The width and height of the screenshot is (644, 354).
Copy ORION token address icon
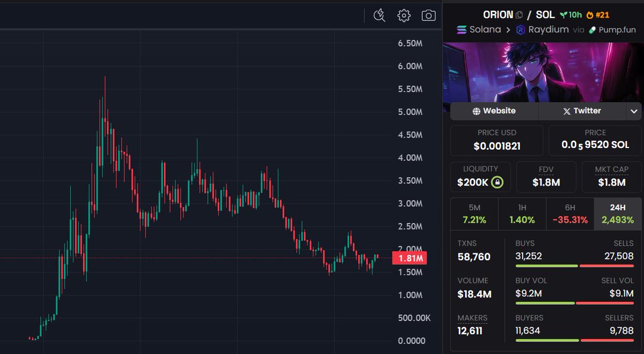[519, 15]
